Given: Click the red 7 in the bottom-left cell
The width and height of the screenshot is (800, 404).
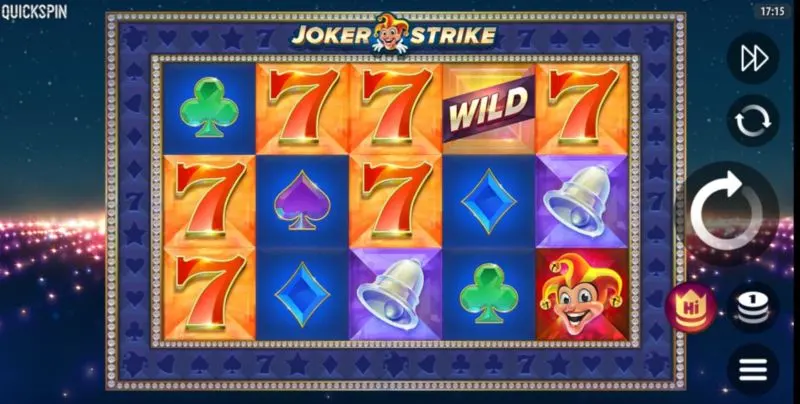Looking at the screenshot, I should point(209,295).
